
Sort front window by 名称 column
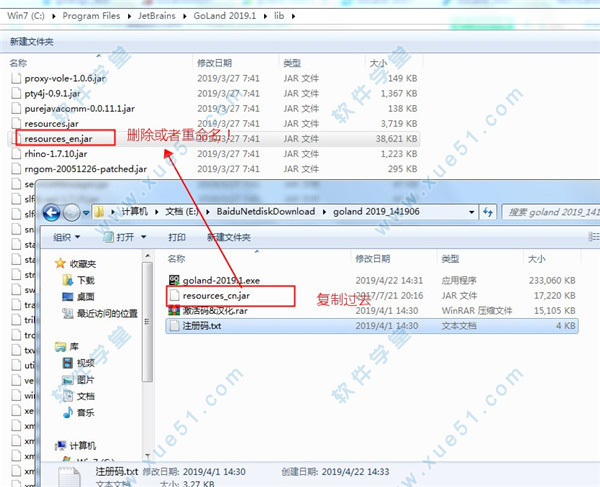coord(176,259)
